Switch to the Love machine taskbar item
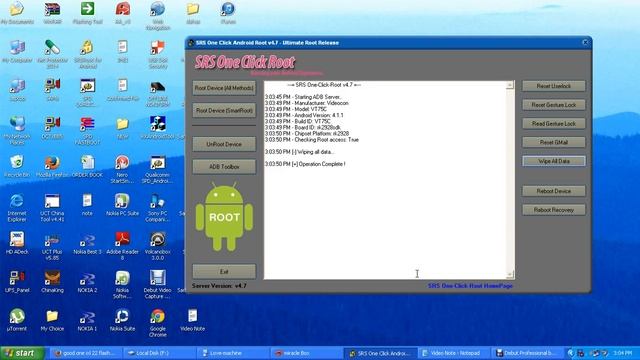This screenshot has height=360, width=640. [233, 353]
